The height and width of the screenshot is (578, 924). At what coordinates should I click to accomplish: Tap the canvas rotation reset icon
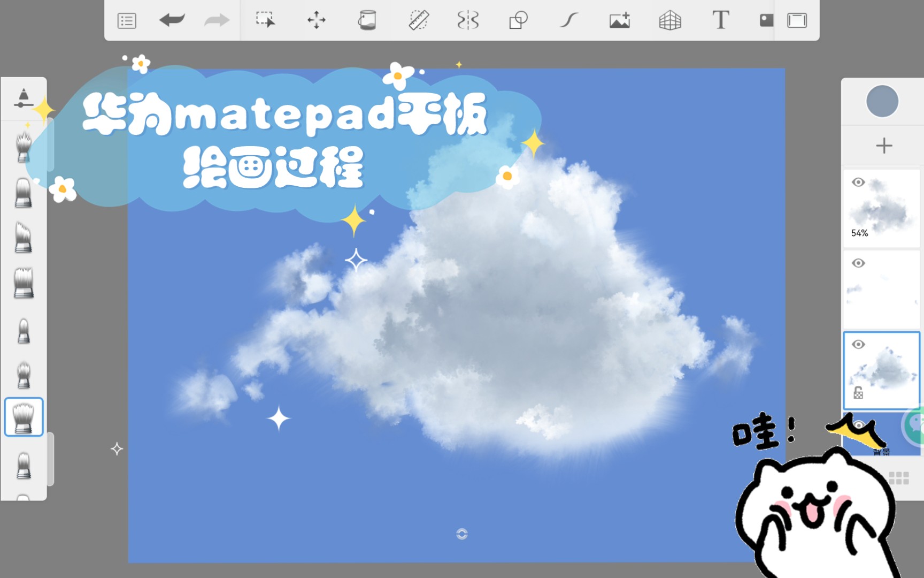coord(462,534)
